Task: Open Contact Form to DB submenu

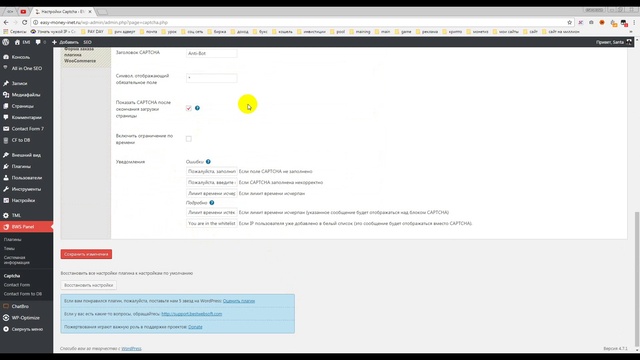Action: click(23, 294)
